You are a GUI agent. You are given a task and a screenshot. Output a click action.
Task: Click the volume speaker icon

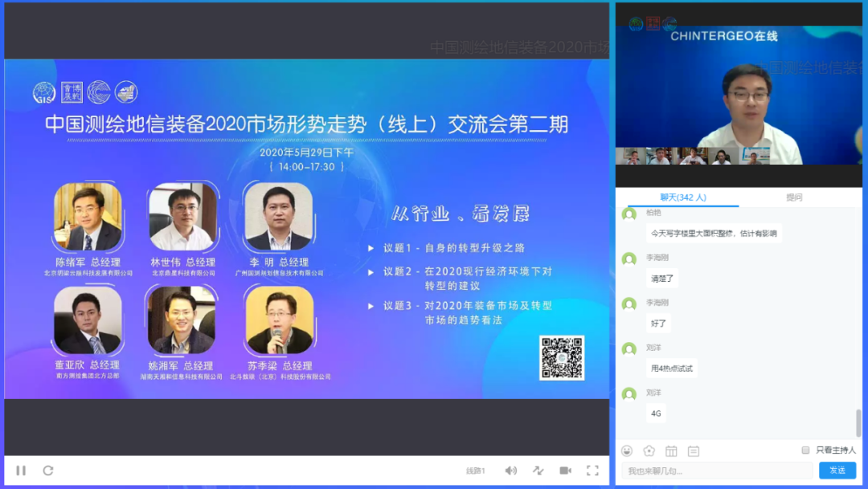click(x=510, y=471)
